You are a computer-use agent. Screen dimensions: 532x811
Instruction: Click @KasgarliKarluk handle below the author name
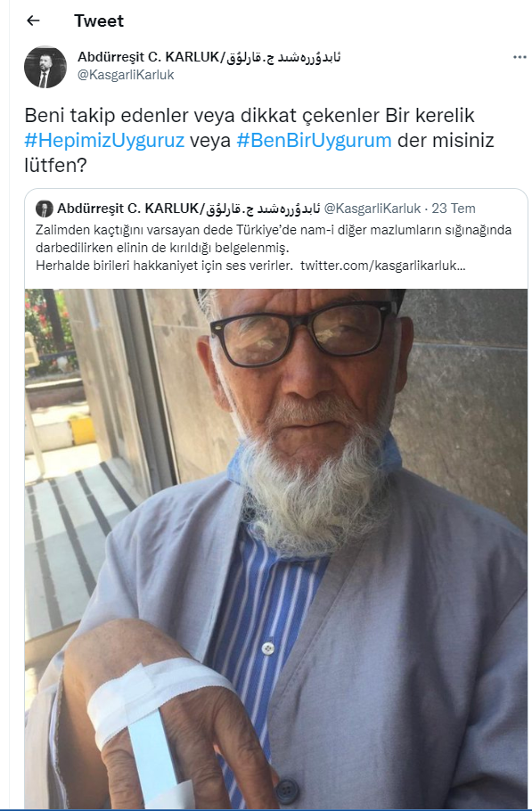point(126,75)
